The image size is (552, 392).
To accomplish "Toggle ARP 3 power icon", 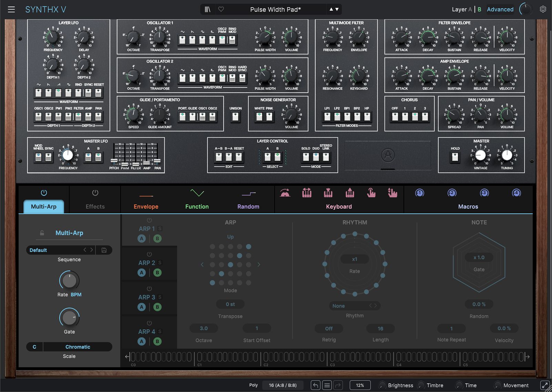I will pos(149,289).
